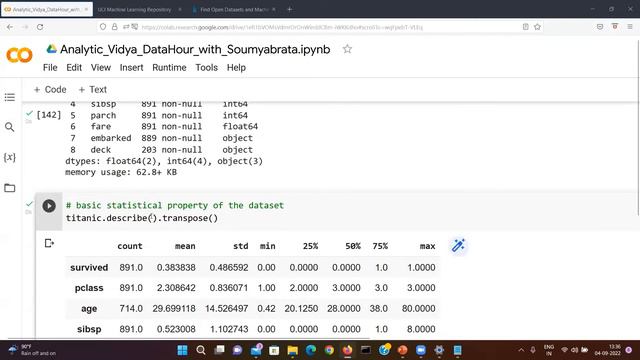
Task: Open the File menu
Action: (x=50, y=68)
